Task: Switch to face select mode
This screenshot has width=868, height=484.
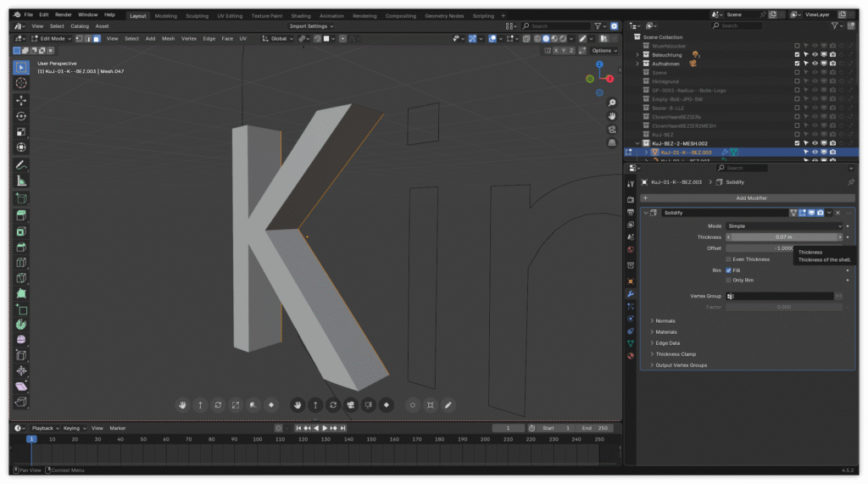Action: pyautogui.click(x=97, y=38)
